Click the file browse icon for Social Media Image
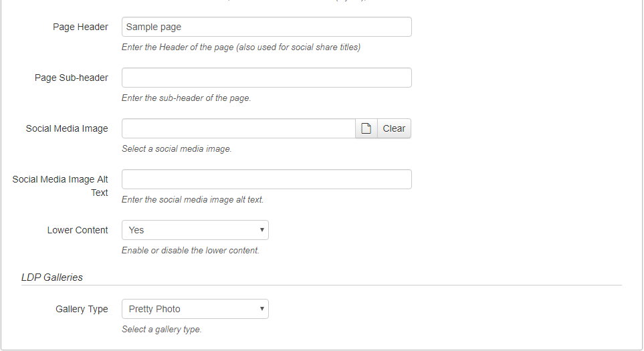The width and height of the screenshot is (644, 351). click(366, 128)
